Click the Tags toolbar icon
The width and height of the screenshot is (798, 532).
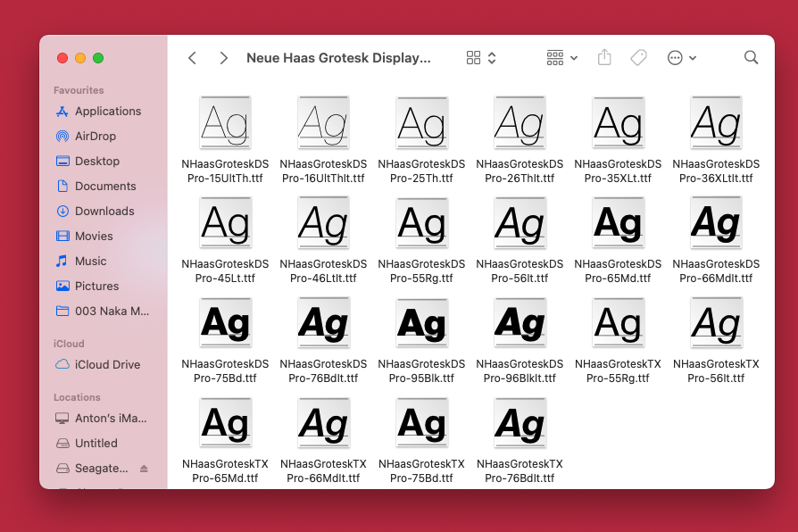pyautogui.click(x=638, y=57)
